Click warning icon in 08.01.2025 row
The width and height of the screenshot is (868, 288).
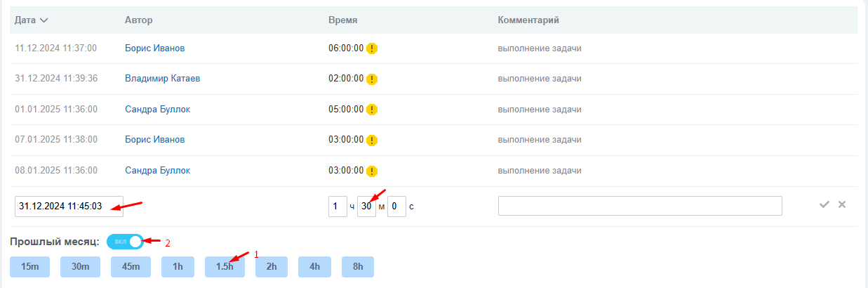click(372, 171)
